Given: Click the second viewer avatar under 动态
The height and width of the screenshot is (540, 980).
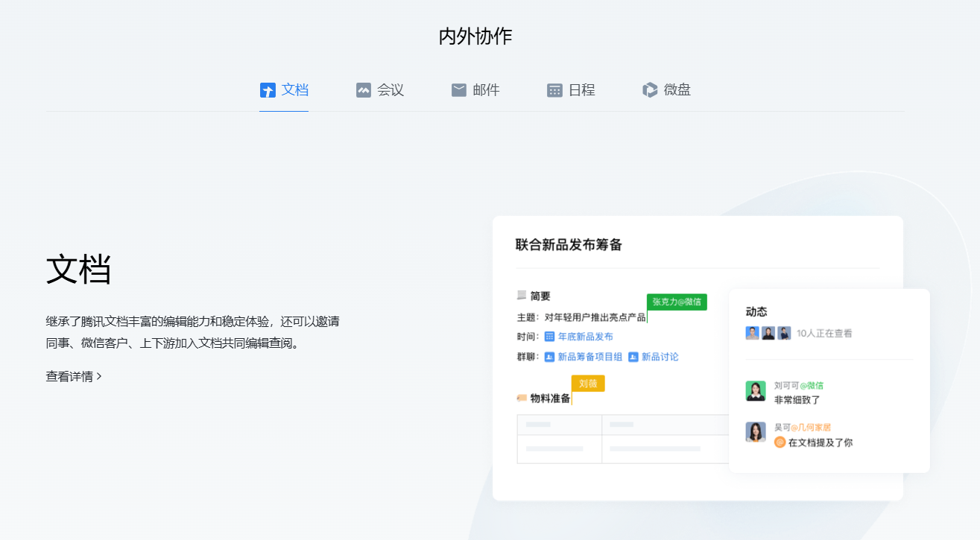Looking at the screenshot, I should (x=768, y=333).
